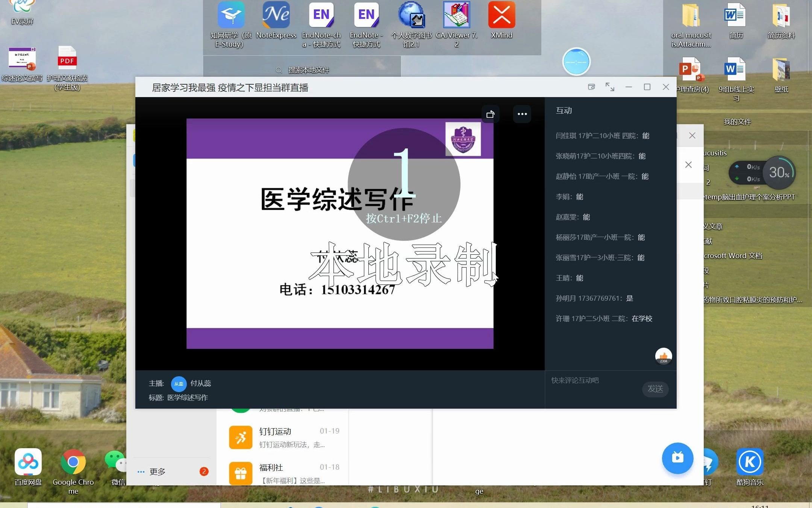Open EndNote - 快捷方式 shortcut
The width and height of the screenshot is (812, 508).
[x=367, y=25]
